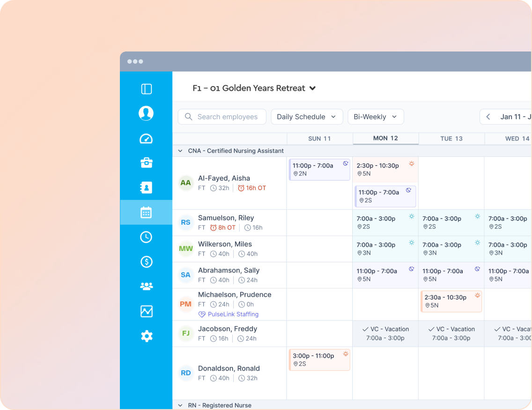The height and width of the screenshot is (410, 532).
Task: Click moon icon on Sally's Tuesday shift
Action: click(x=477, y=269)
